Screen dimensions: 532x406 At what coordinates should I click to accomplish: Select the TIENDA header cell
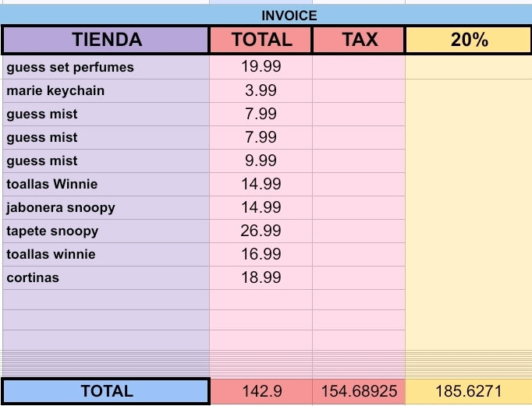click(x=106, y=40)
